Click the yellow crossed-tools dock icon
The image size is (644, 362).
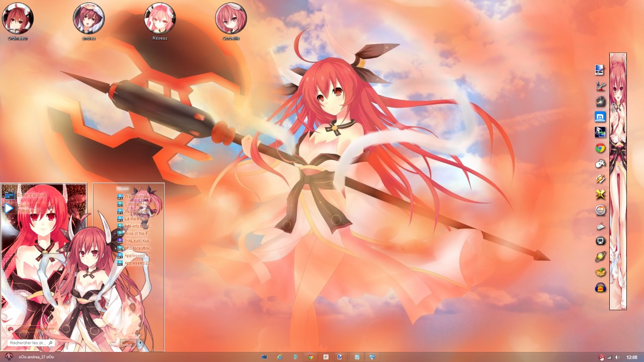point(600,194)
